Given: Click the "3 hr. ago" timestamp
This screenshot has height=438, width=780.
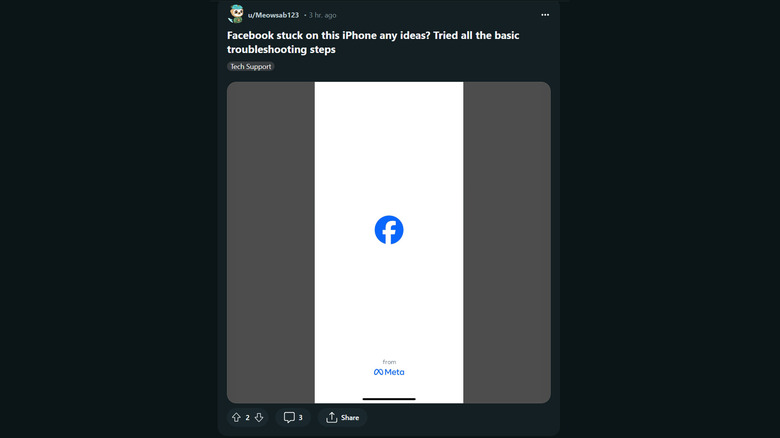Looking at the screenshot, I should pos(322,15).
